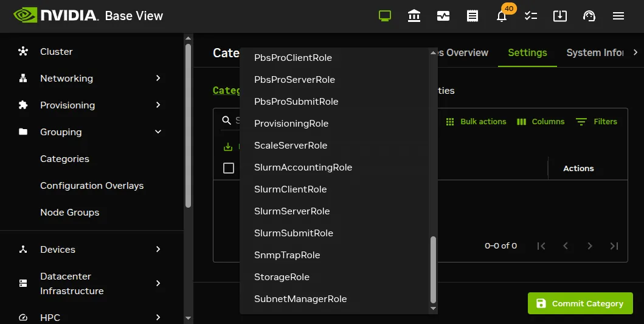
Task: Open the Filters panel
Action: pyautogui.click(x=597, y=122)
